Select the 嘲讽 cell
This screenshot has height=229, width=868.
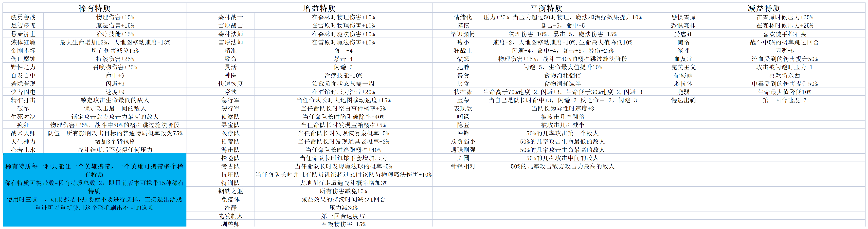click(463, 117)
